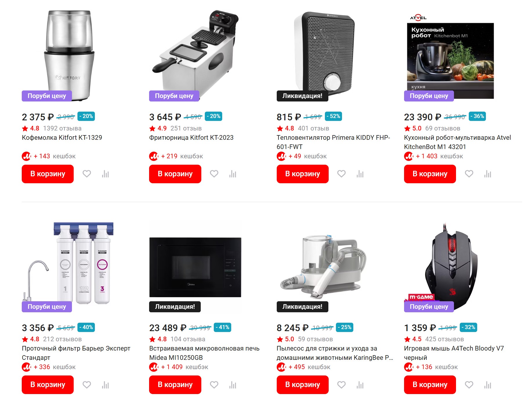The height and width of the screenshot is (401, 532).
Task: Open 1392 отзыва reviews for Kitfort grinder
Action: (x=62, y=128)
